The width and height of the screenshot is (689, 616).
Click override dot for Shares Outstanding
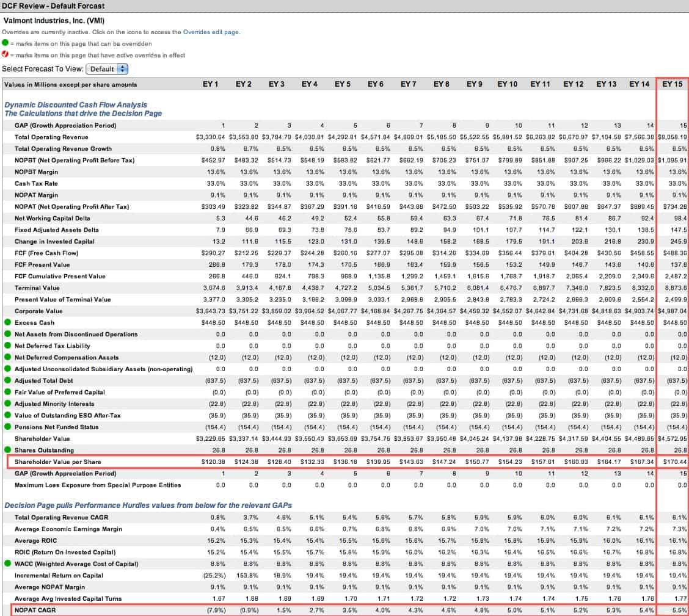7,449
